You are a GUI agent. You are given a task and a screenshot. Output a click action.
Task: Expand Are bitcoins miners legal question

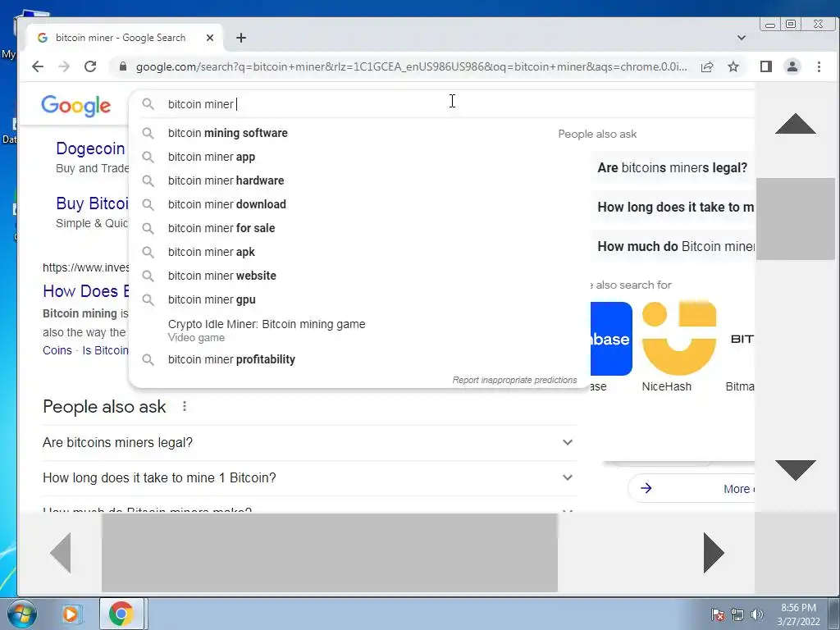pyautogui.click(x=309, y=442)
